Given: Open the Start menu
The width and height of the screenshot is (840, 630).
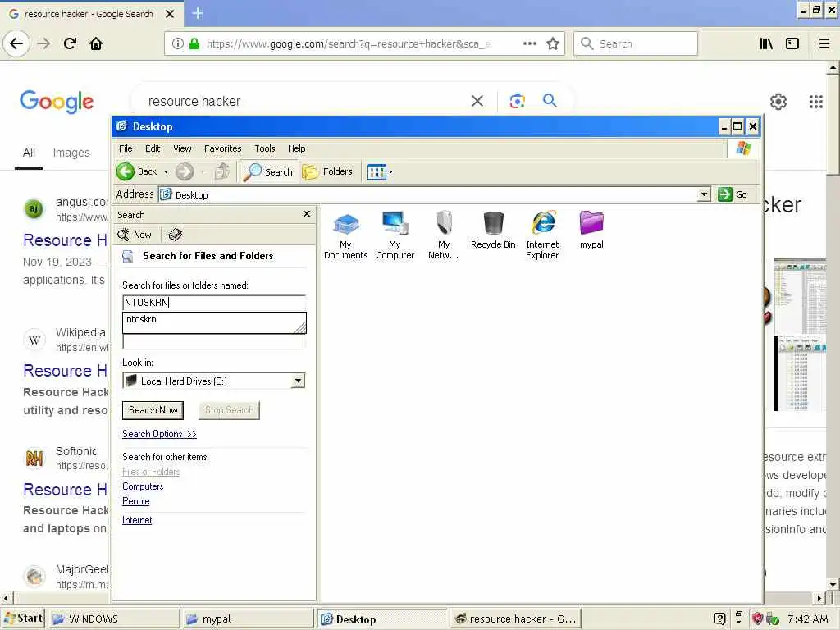Looking at the screenshot, I should (x=22, y=619).
